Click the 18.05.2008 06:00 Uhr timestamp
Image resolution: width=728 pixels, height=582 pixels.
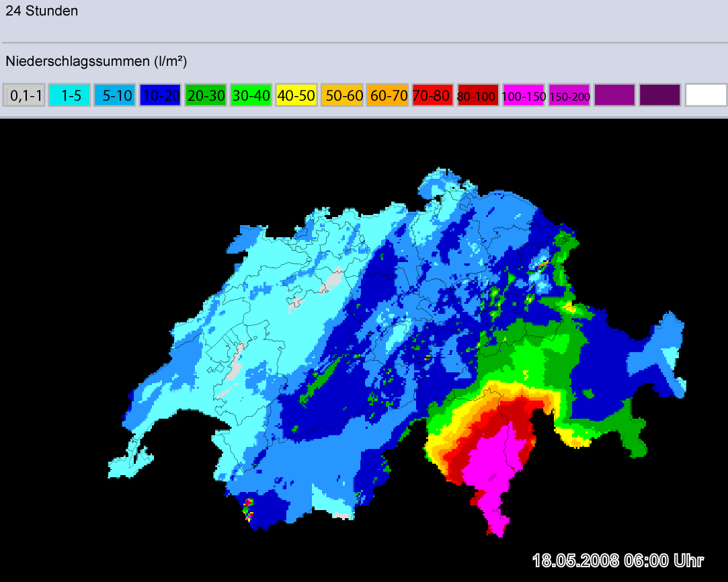[x=618, y=560]
